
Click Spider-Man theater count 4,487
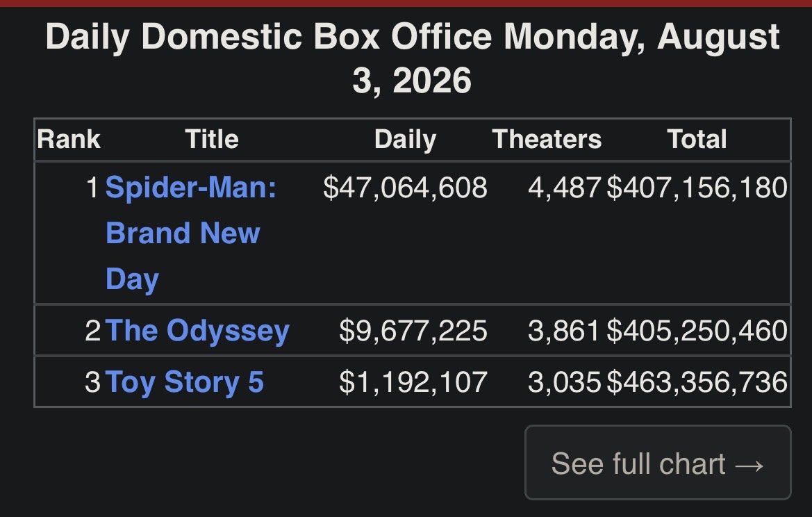[565, 188]
